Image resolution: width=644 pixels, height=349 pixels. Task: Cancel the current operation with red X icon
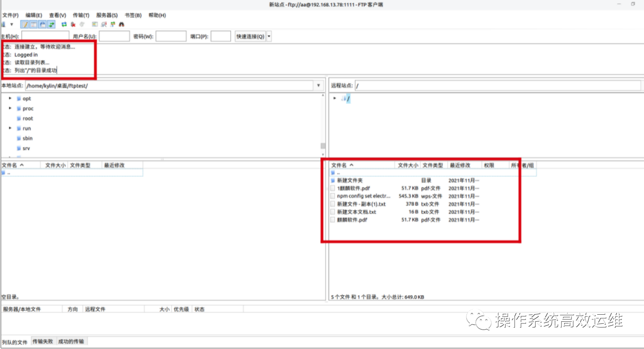point(73,24)
